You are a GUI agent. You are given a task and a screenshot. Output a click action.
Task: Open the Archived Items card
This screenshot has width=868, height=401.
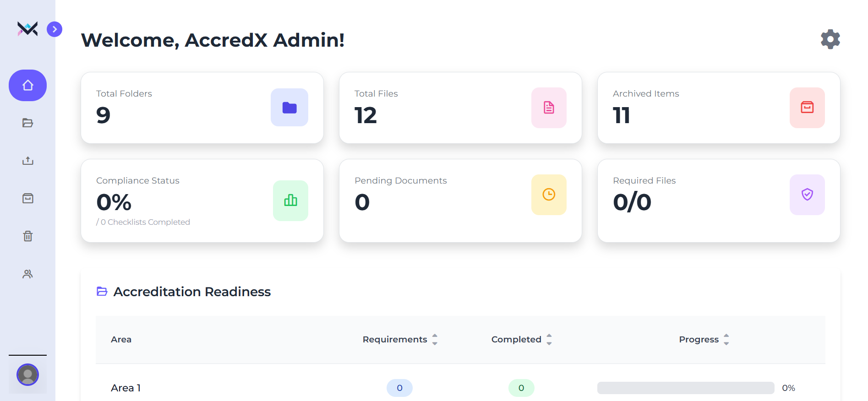click(x=718, y=108)
